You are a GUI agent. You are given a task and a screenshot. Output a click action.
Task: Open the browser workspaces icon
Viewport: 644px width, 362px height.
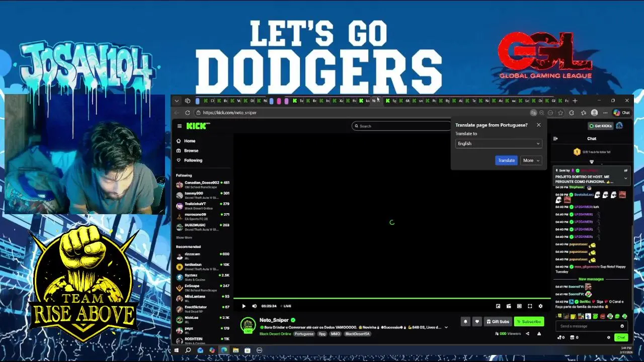188,101
